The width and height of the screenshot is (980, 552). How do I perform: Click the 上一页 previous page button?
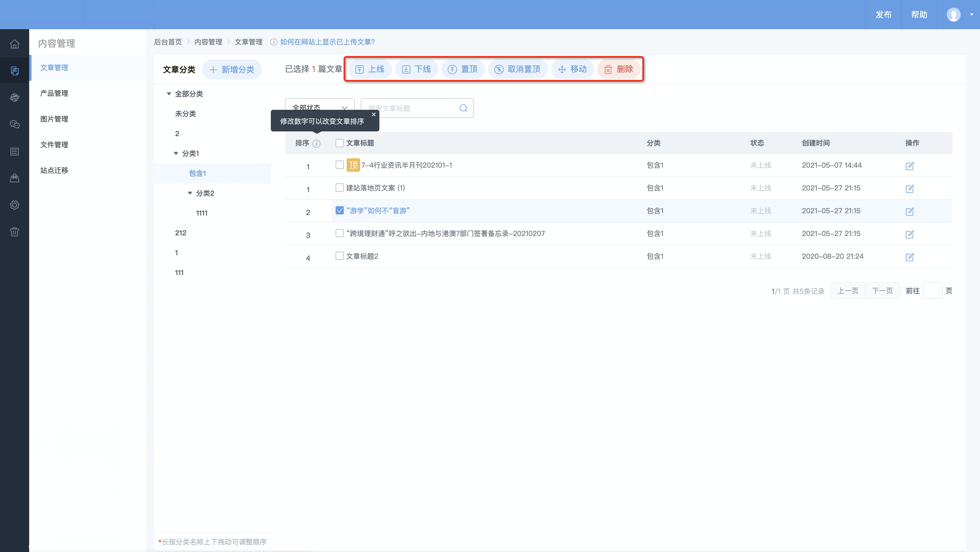[x=848, y=291]
